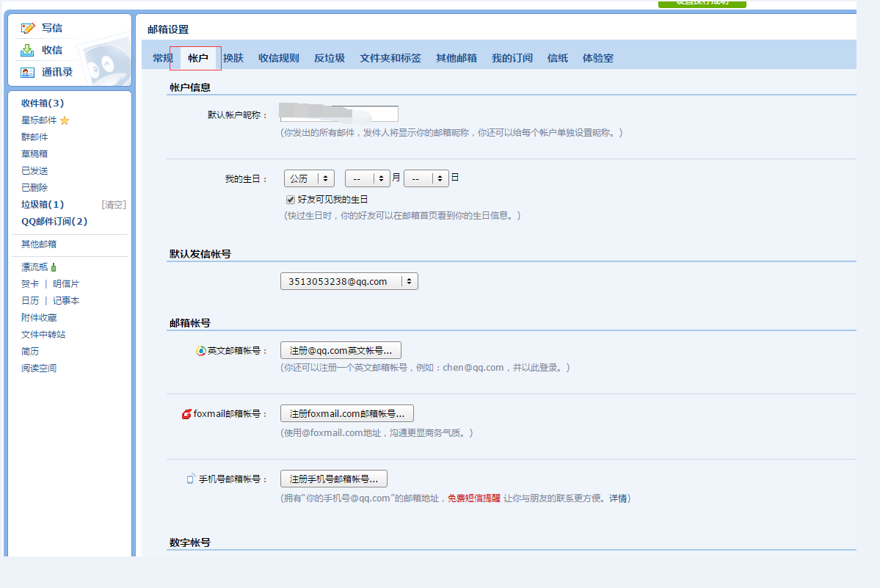Click 清空 to empty the junk folder
This screenshot has width=880, height=588.
(x=113, y=205)
